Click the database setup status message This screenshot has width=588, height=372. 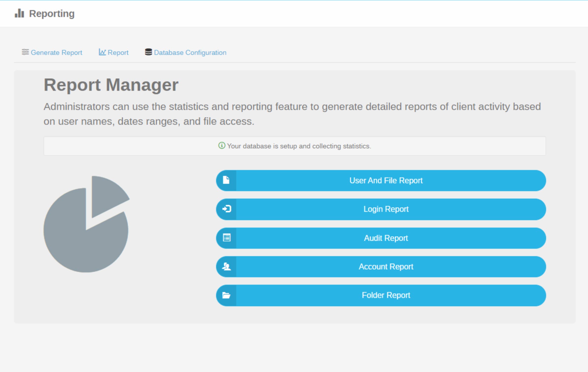pos(295,146)
